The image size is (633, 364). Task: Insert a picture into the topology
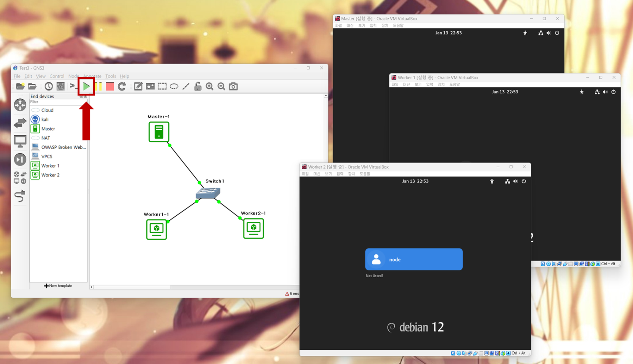tap(150, 86)
